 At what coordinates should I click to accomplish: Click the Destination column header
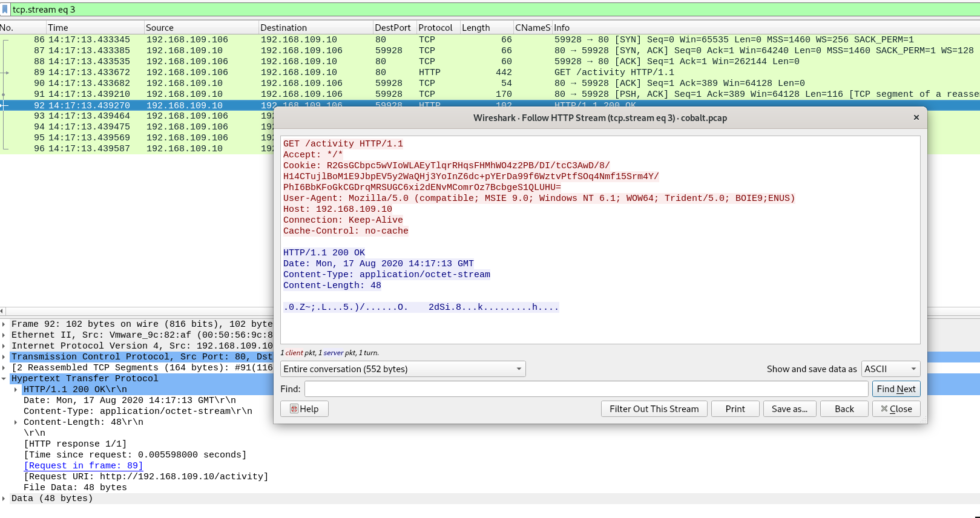(315, 27)
